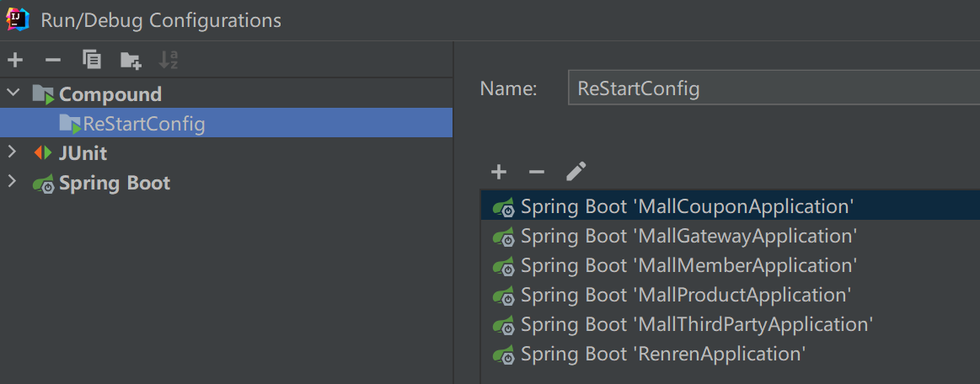Remove selected entry from compound list
Image resolution: width=980 pixels, height=384 pixels.
[537, 173]
